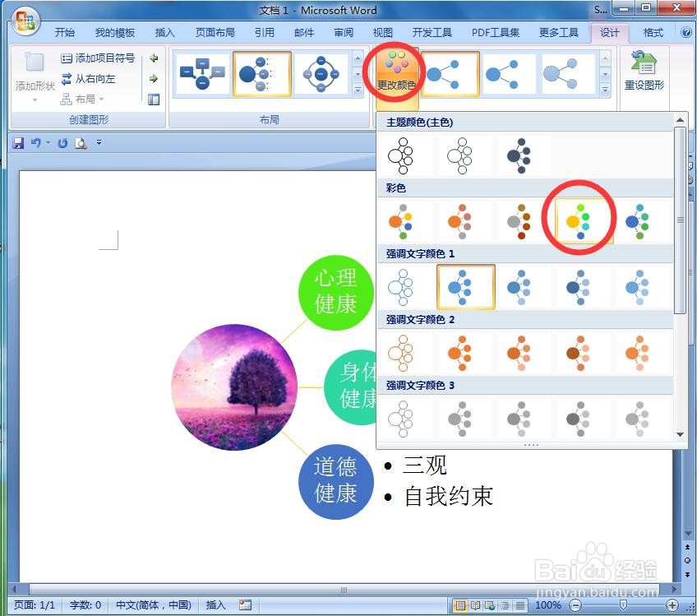Open the 页面布局 Page Layout tab
The height and width of the screenshot is (616, 697).
(x=215, y=32)
